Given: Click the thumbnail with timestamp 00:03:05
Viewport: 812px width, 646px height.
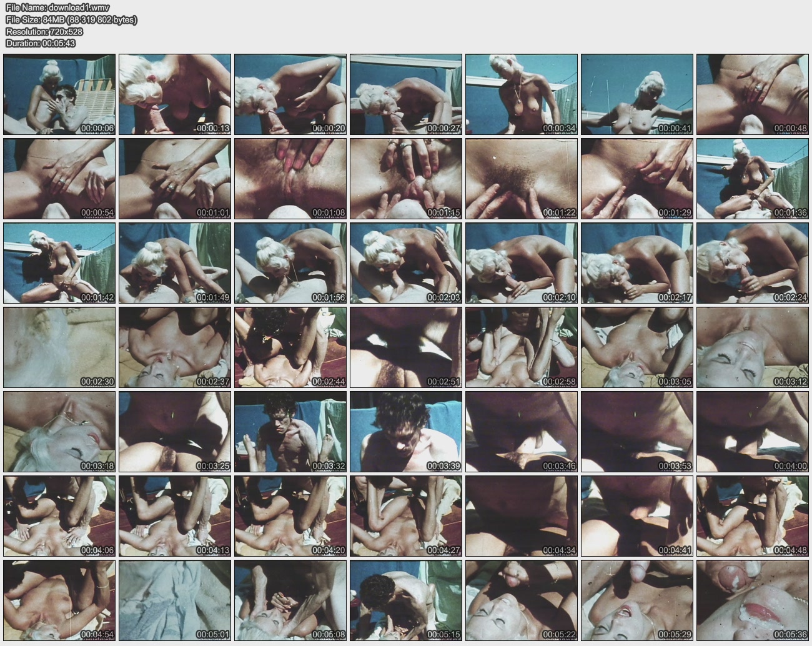Looking at the screenshot, I should (x=637, y=347).
